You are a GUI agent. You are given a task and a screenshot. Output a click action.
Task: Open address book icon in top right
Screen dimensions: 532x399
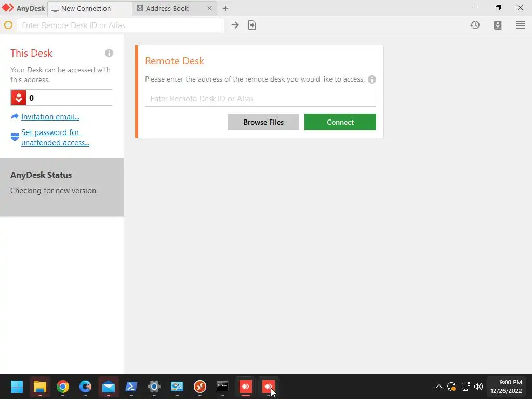click(498, 25)
